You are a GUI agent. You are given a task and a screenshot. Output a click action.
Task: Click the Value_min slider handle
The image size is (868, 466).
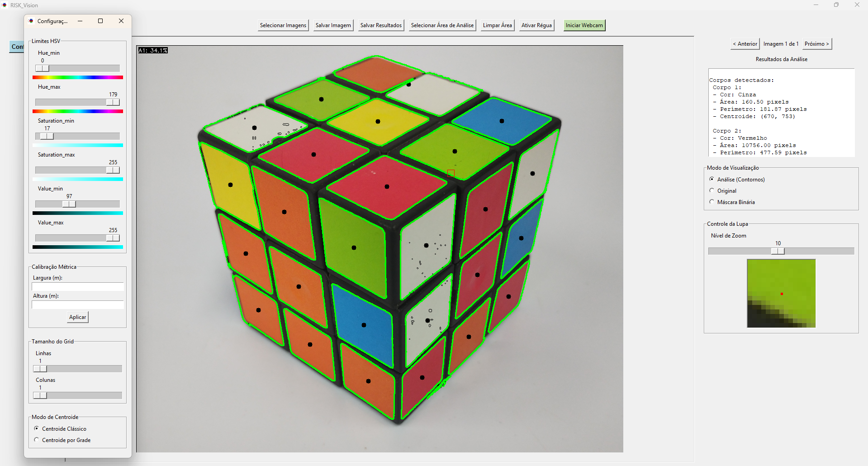pyautogui.click(x=69, y=204)
